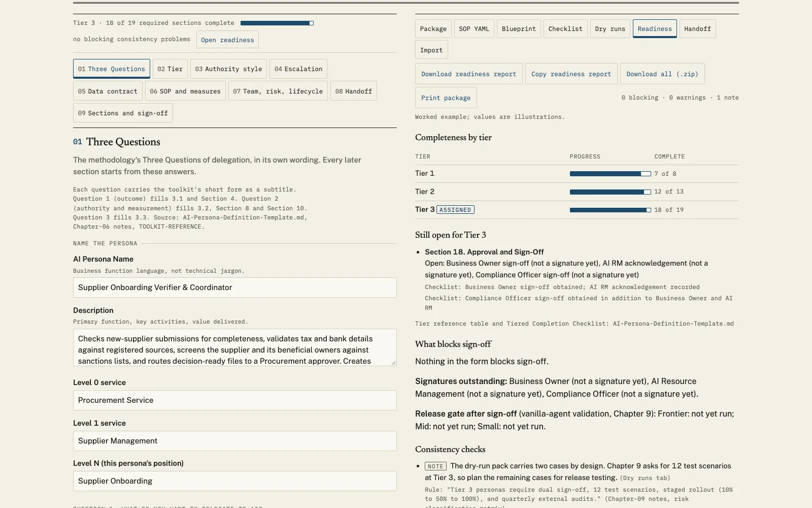Click the Tier 1 progress bar
The width and height of the screenshot is (812, 508).
tap(610, 174)
